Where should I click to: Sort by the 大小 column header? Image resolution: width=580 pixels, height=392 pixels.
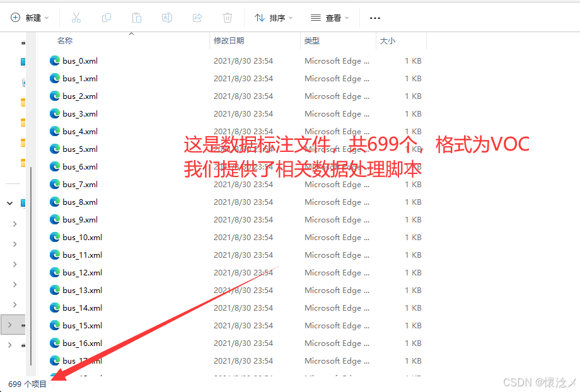point(388,41)
